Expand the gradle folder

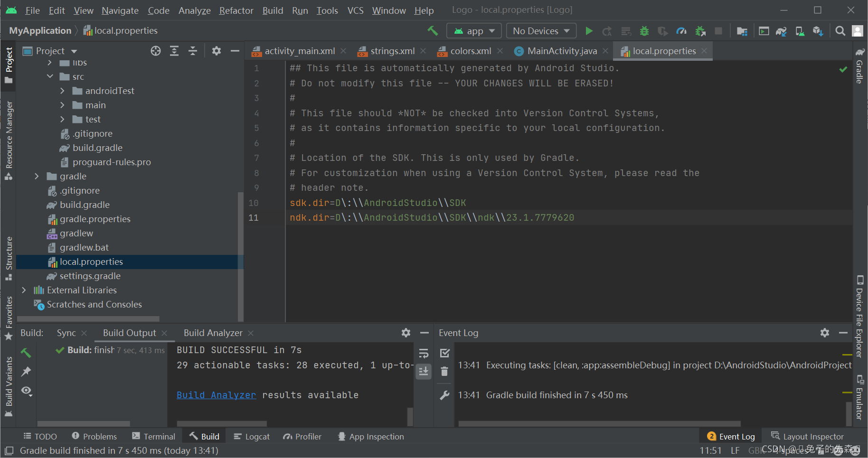pyautogui.click(x=37, y=176)
